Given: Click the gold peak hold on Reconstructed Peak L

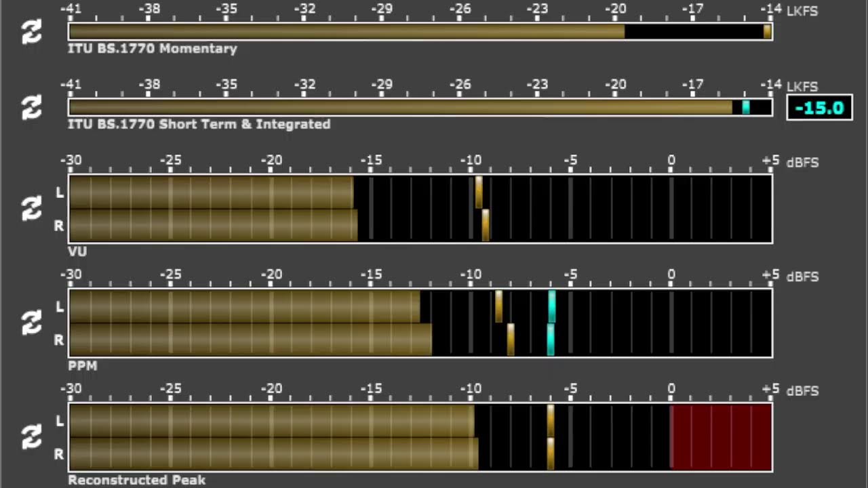Looking at the screenshot, I should [x=551, y=421].
